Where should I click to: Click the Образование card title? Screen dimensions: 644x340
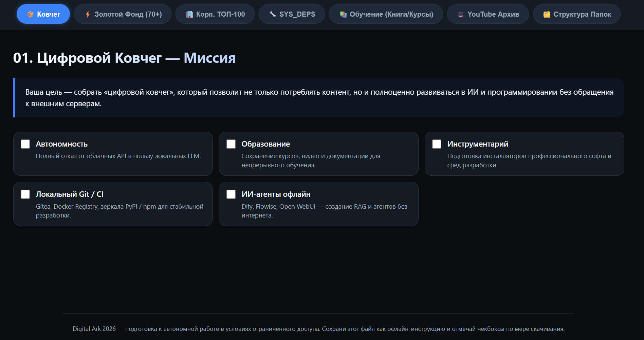point(266,144)
